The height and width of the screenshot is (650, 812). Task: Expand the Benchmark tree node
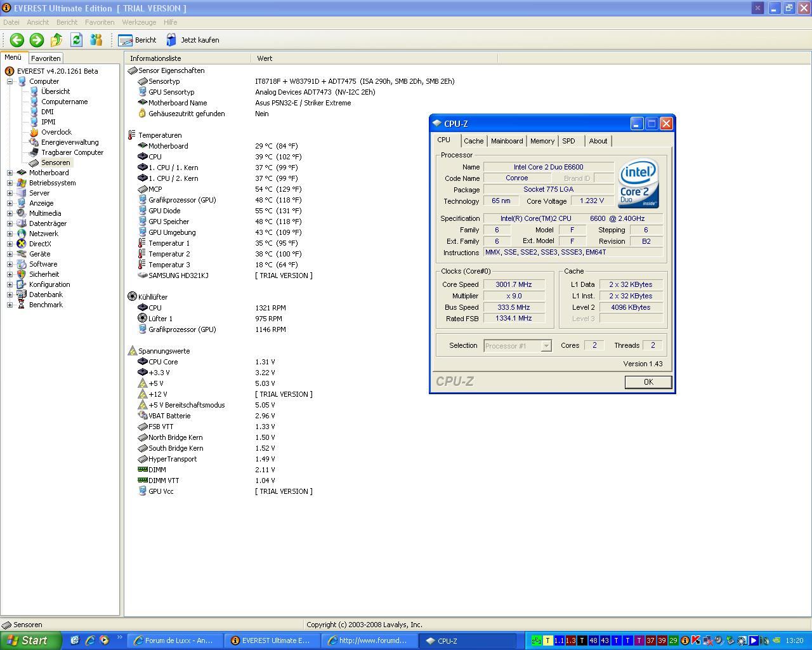[10, 305]
